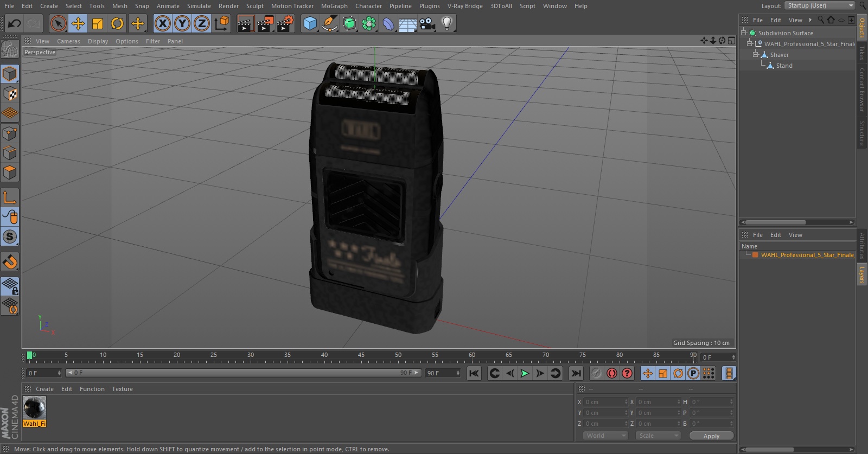The image size is (868, 454).
Task: Click the current frame 0 F field
Action: click(x=44, y=373)
